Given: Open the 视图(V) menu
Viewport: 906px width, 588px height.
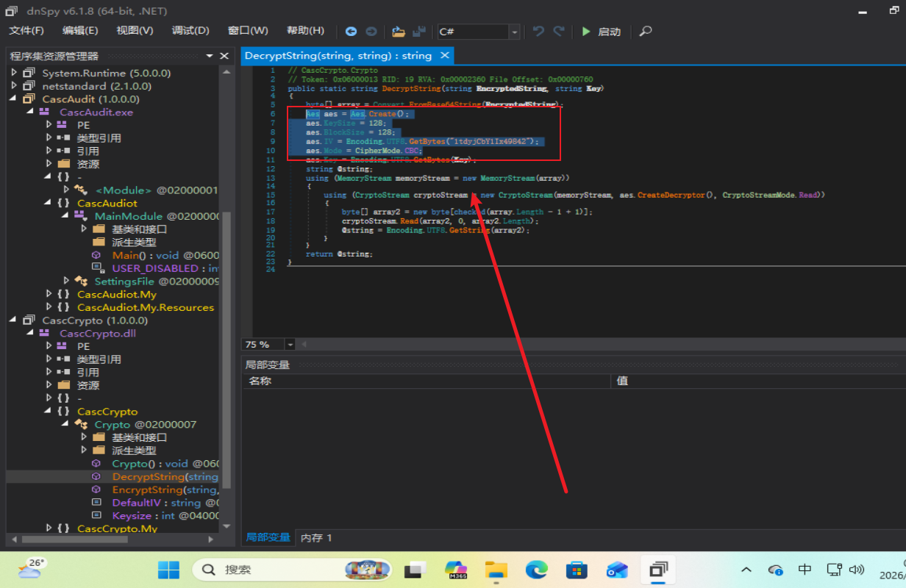Looking at the screenshot, I should tap(135, 31).
